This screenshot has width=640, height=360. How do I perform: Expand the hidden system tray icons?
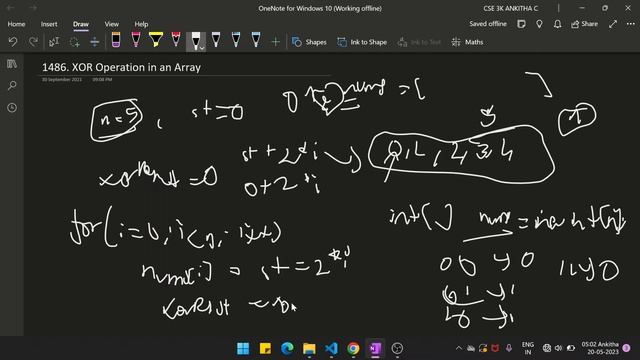coord(458,348)
